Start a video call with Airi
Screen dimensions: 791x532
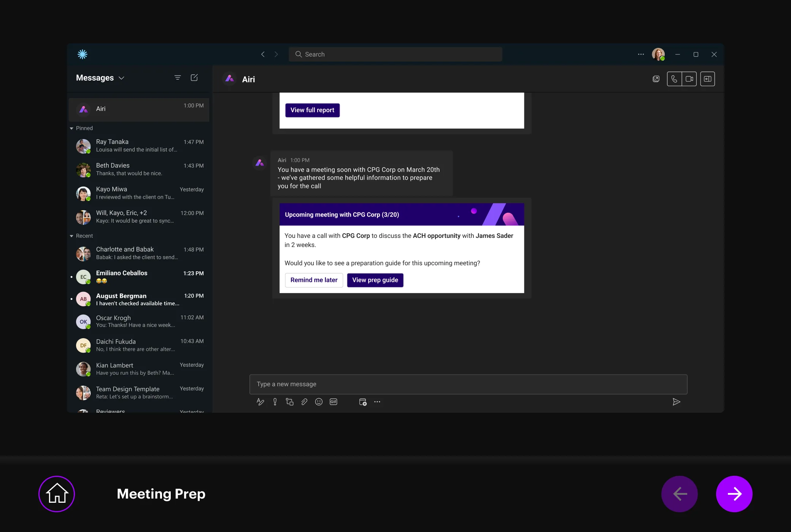pyautogui.click(x=689, y=79)
